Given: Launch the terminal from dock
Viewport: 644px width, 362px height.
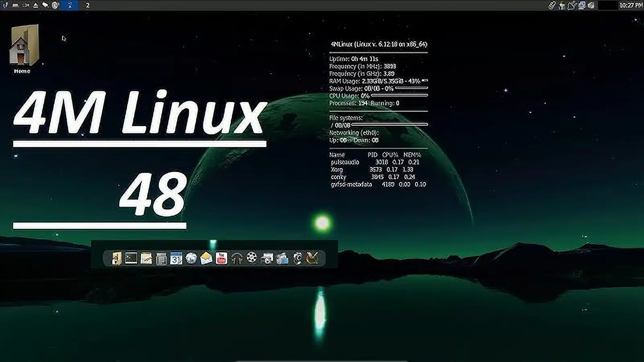Looking at the screenshot, I should click(131, 258).
